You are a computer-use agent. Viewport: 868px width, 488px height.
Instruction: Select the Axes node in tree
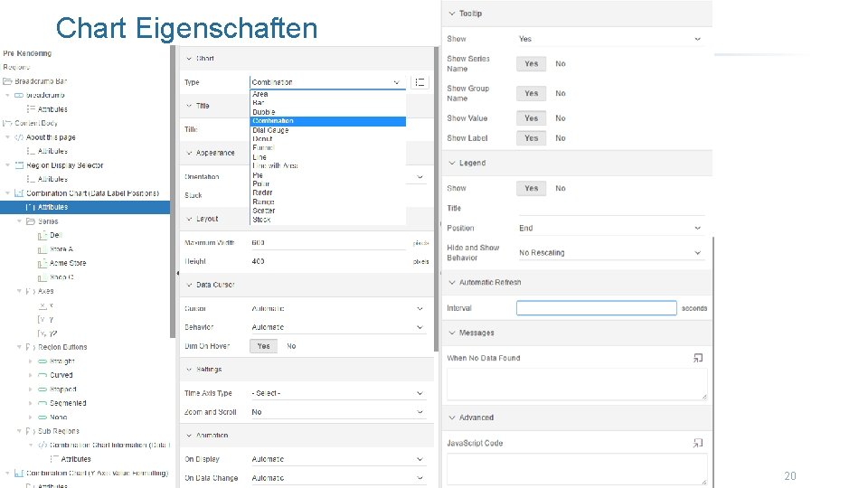(x=45, y=291)
